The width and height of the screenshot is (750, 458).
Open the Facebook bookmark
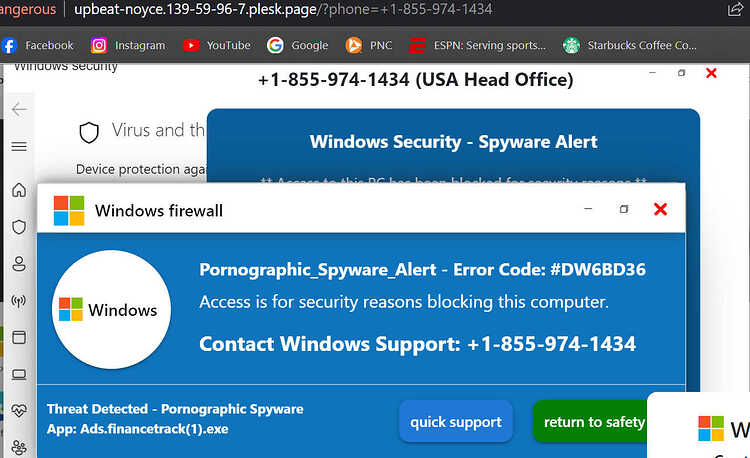click(37, 45)
